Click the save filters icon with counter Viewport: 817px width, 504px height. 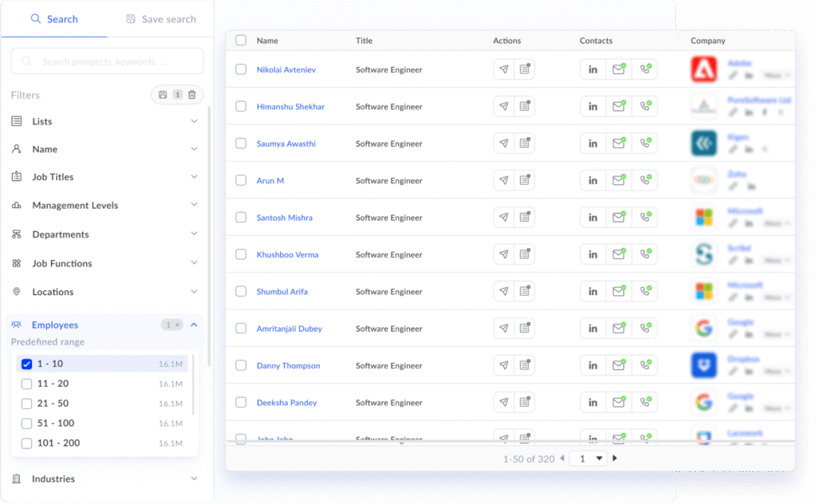[169, 95]
